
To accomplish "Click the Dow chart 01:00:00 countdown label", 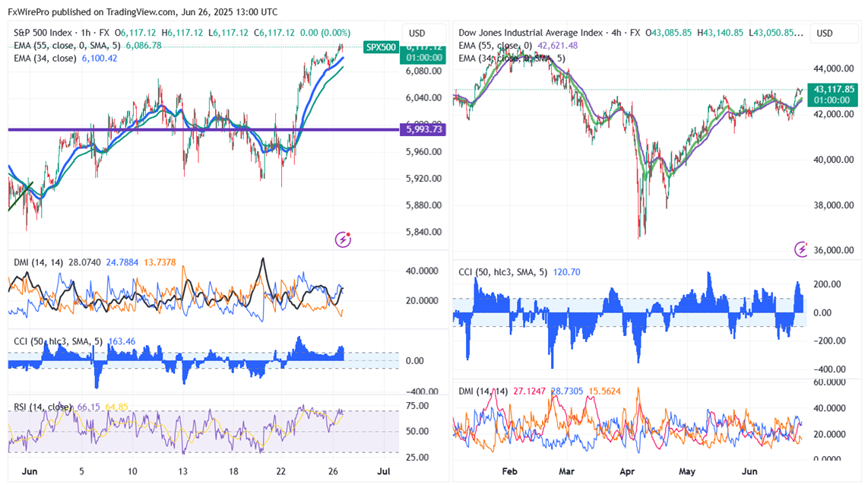I will [832, 100].
